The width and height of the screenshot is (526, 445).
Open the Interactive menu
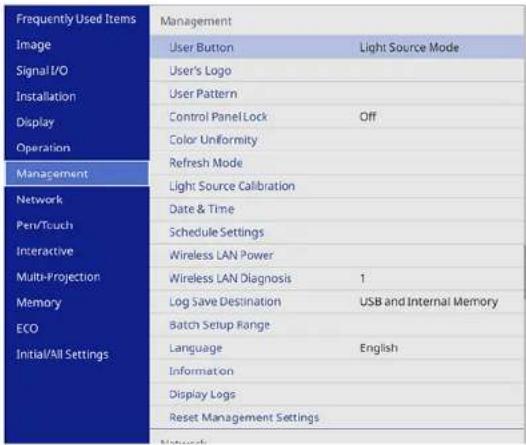pyautogui.click(x=45, y=251)
